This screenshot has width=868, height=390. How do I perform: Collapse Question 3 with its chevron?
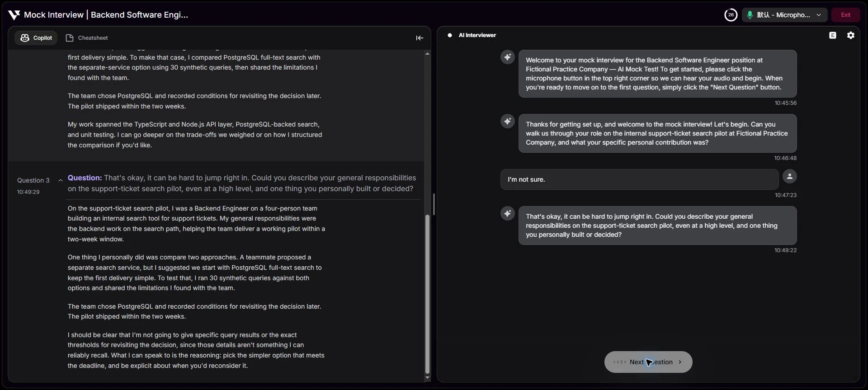[x=61, y=180]
